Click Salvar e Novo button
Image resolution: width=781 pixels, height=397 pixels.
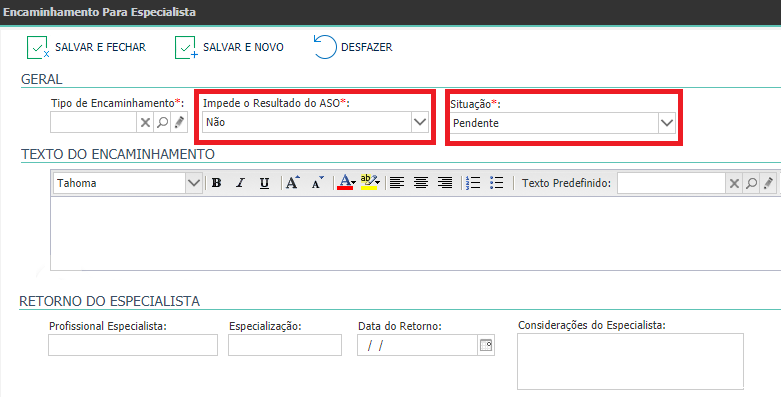[229, 47]
